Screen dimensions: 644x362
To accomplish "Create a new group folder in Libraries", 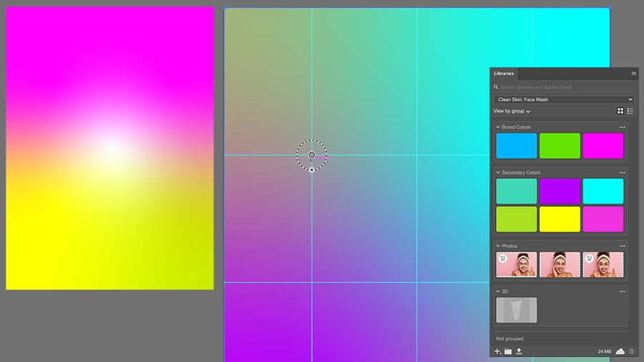I will pos(508,351).
